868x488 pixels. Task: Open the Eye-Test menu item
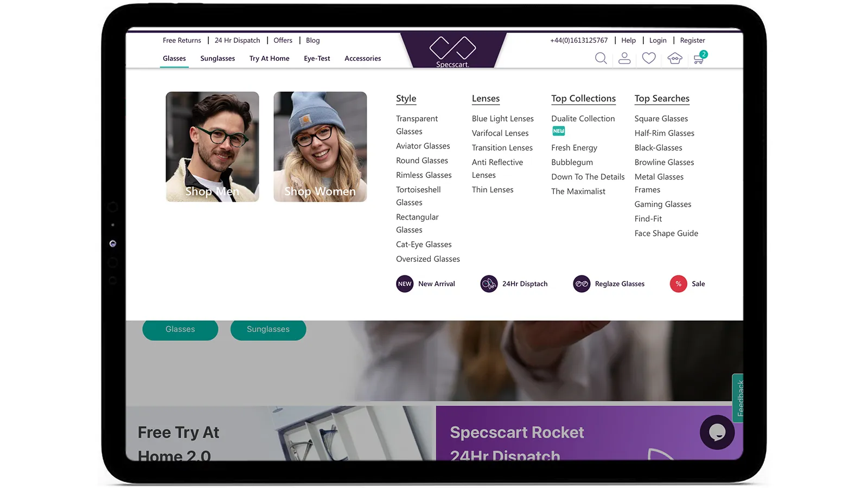(317, 59)
